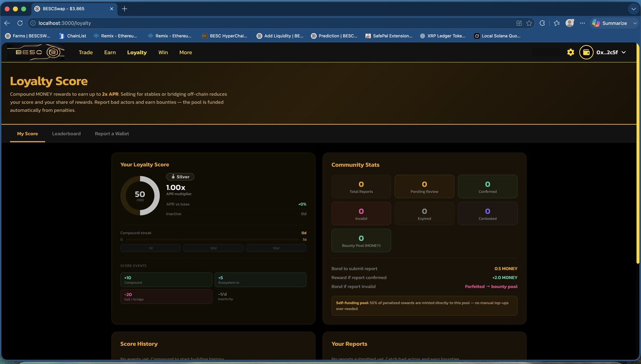Add this page to favorites star
This screenshot has height=364, width=641.
point(529,23)
